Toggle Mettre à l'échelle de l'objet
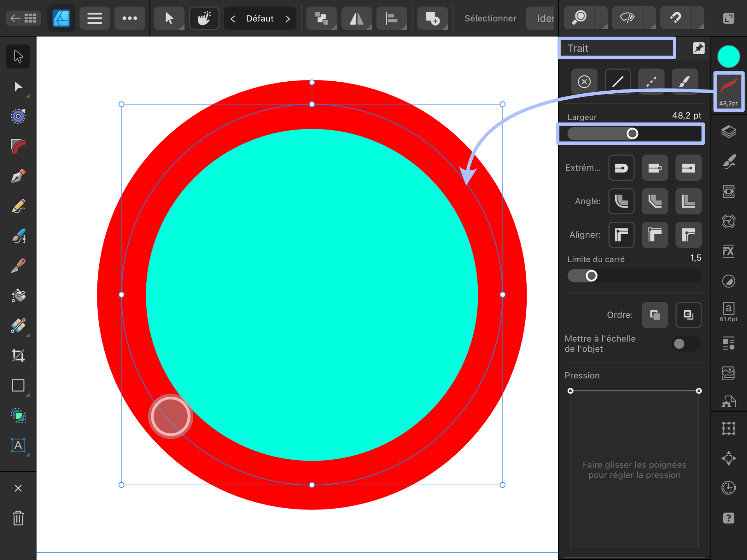747x560 pixels. click(x=686, y=344)
